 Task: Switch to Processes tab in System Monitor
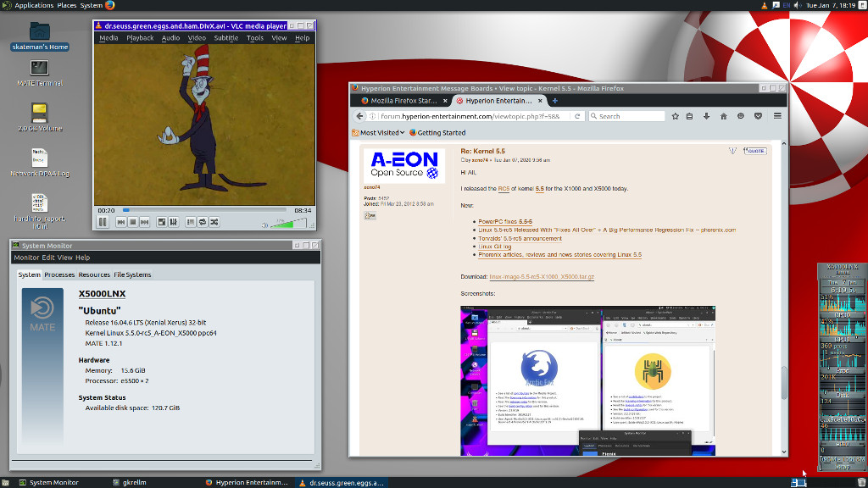click(59, 274)
